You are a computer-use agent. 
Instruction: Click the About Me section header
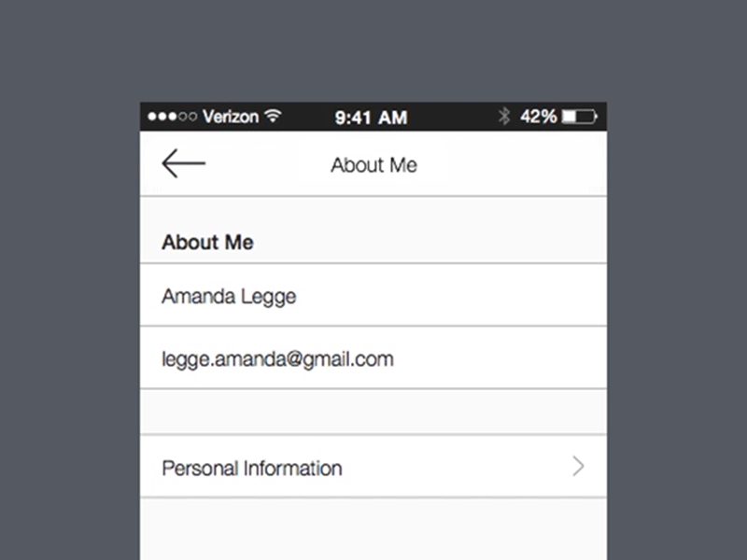click(x=207, y=242)
